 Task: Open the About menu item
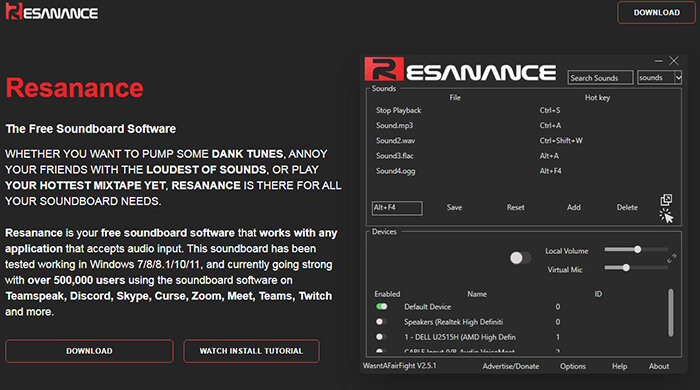[659, 366]
